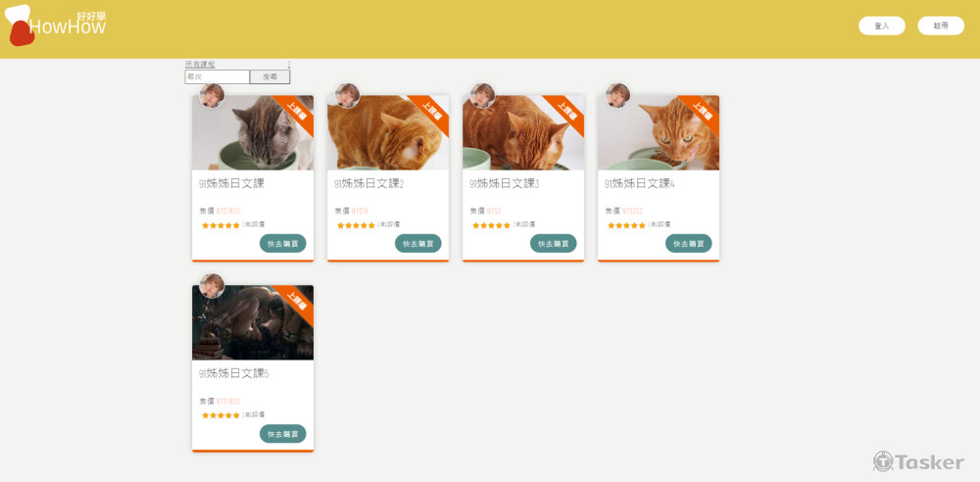The width and height of the screenshot is (980, 482).
Task: Open instructor avatar on 91姊姊日文課3 card
Action: (482, 96)
